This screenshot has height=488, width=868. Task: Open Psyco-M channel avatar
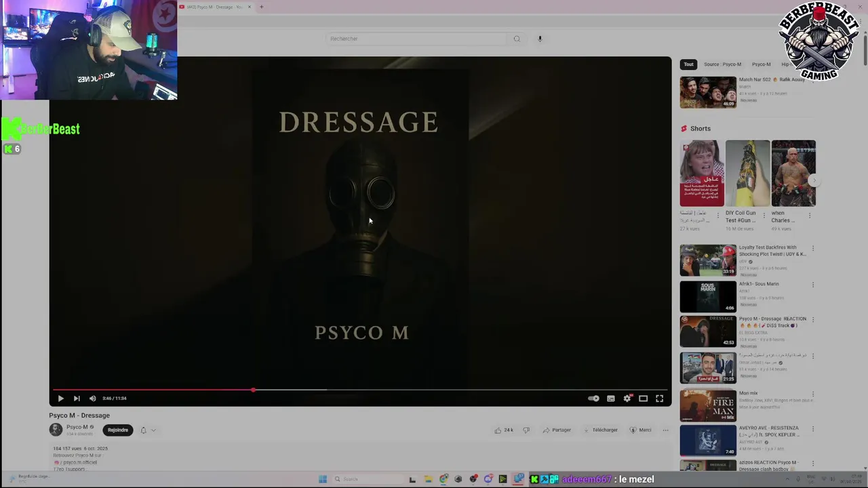coord(56,430)
